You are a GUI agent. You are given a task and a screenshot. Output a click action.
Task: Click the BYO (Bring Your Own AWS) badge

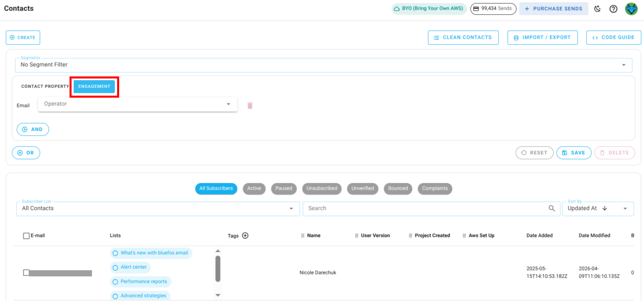(x=429, y=8)
